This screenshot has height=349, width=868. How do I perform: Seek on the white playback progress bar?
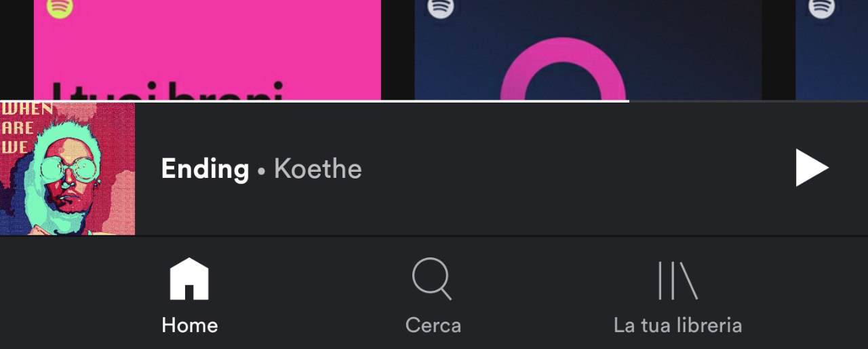(x=315, y=101)
